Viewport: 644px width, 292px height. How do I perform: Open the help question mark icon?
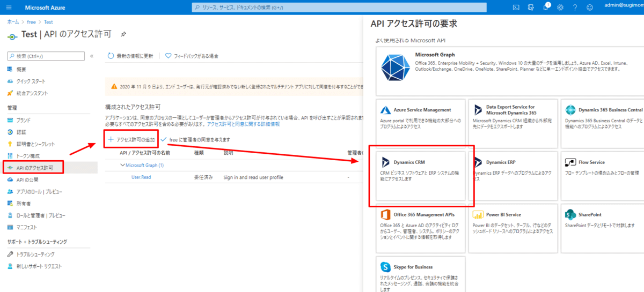(575, 7)
